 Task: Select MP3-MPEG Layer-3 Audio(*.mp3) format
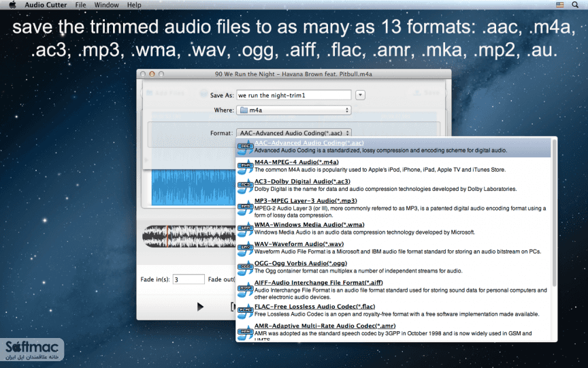(394, 208)
